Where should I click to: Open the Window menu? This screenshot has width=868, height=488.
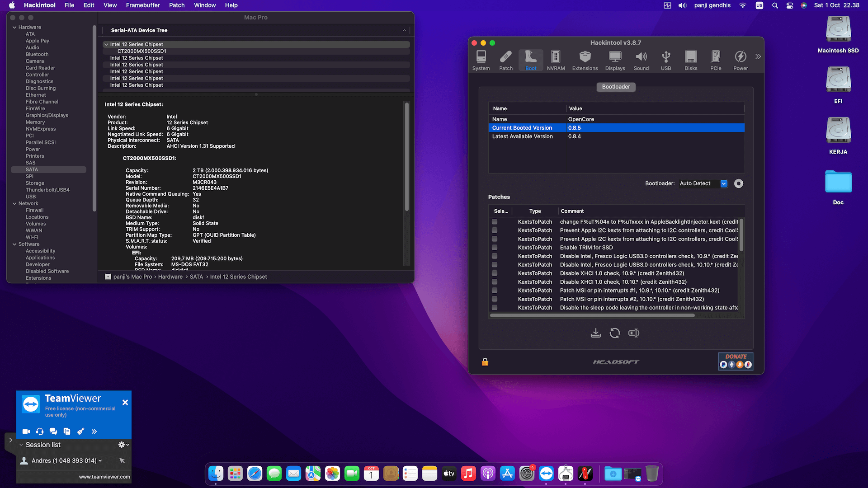point(205,5)
